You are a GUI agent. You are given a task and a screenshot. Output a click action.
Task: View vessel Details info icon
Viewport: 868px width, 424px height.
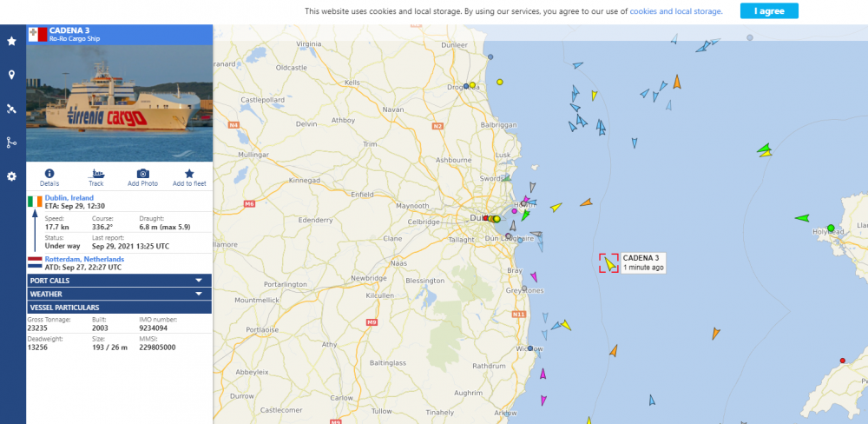[x=49, y=177]
